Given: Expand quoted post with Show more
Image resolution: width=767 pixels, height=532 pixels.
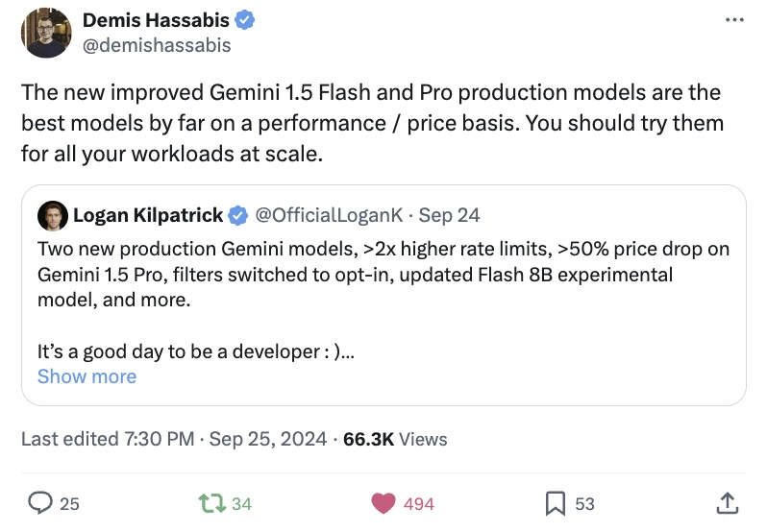Looking at the screenshot, I should point(87,376).
